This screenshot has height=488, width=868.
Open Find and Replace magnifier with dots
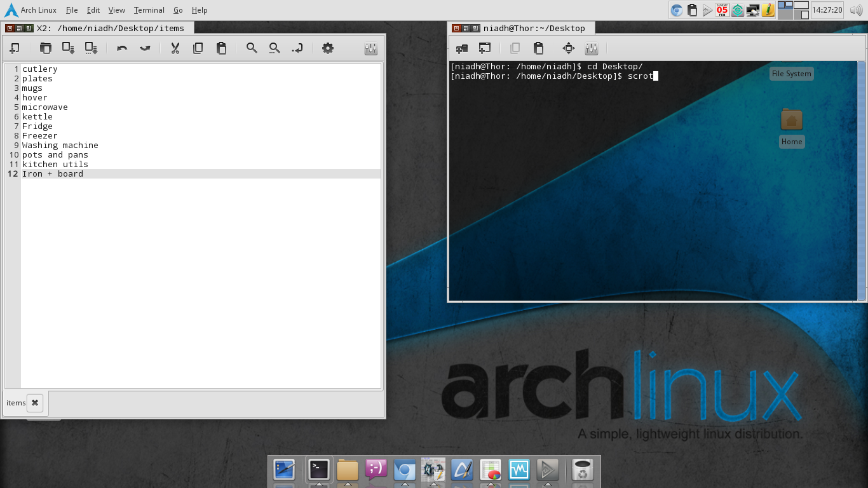[x=275, y=48]
